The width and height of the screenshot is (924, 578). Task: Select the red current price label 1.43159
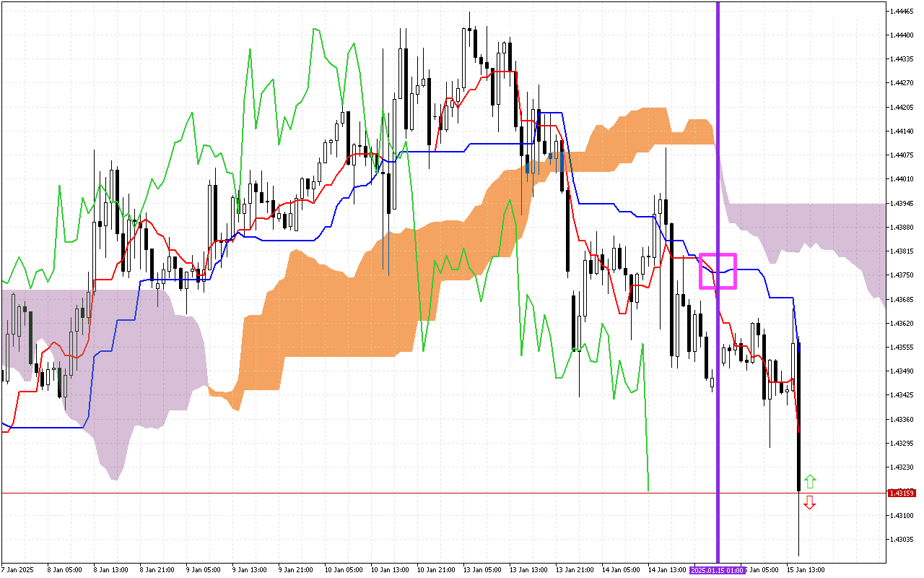[902, 493]
